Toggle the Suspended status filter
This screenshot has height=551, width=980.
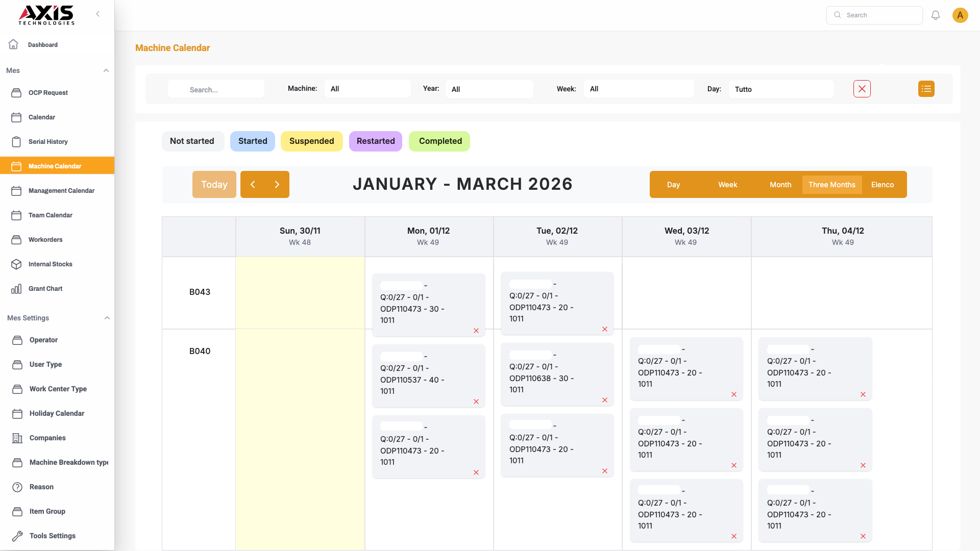(x=311, y=141)
